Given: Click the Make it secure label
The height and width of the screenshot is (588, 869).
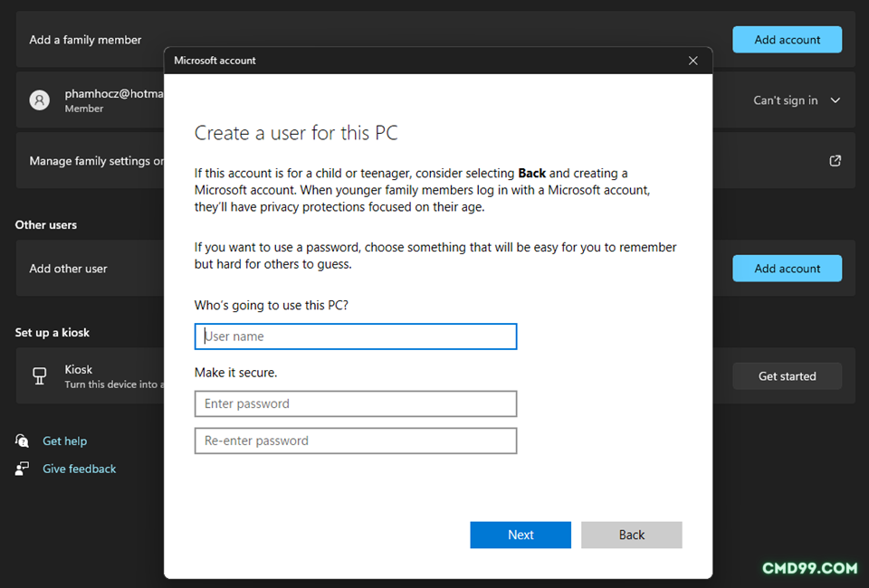Looking at the screenshot, I should (235, 373).
